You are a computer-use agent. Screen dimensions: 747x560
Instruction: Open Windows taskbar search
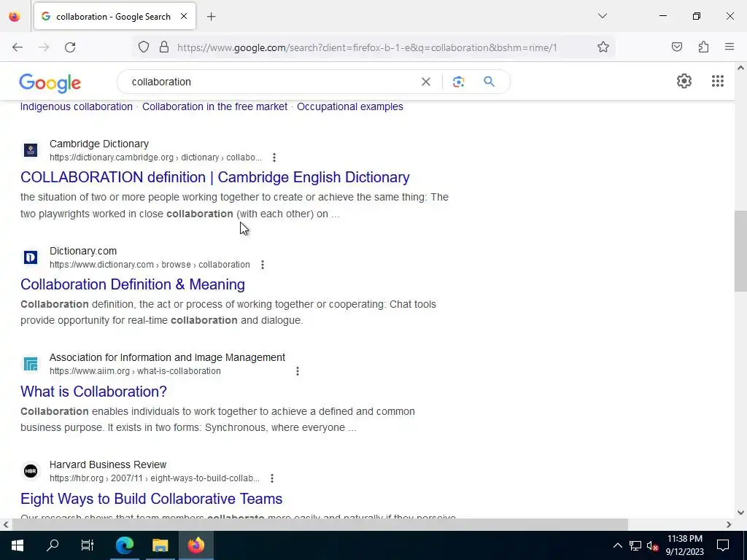coord(53,545)
